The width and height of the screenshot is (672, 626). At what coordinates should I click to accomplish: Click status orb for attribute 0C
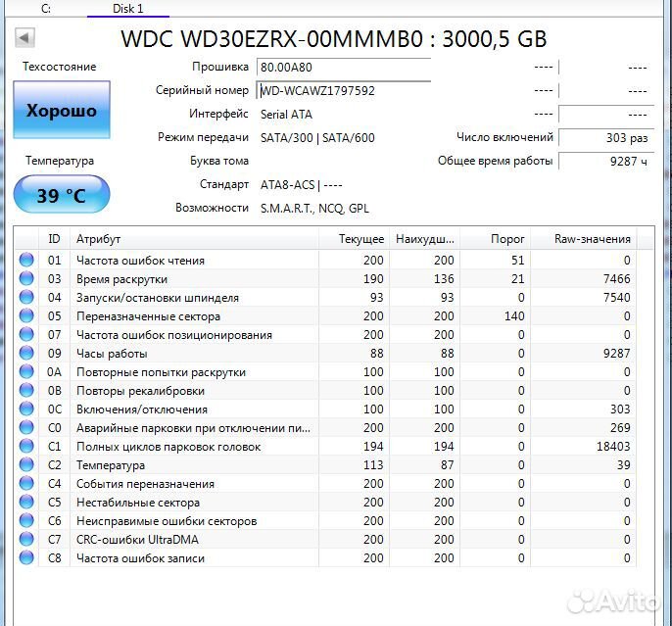click(x=26, y=409)
